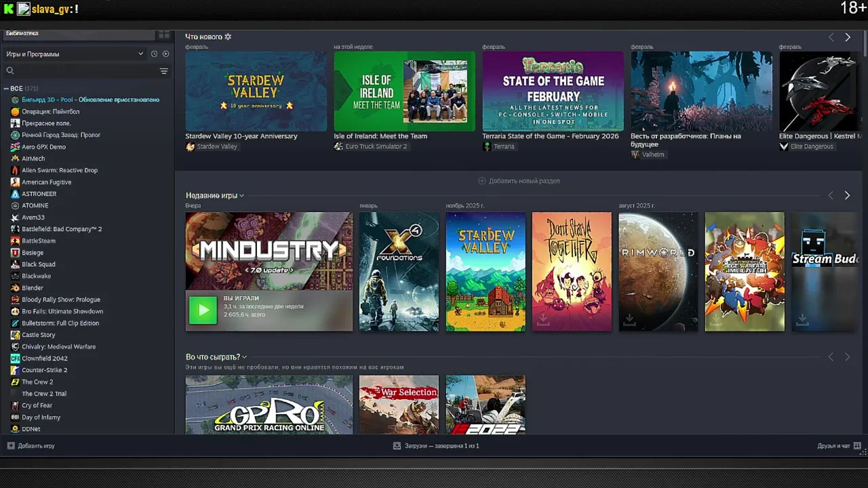Select Chivalry: Medieval Warfare in list
Viewport: 868px width, 488px height.
58,347
